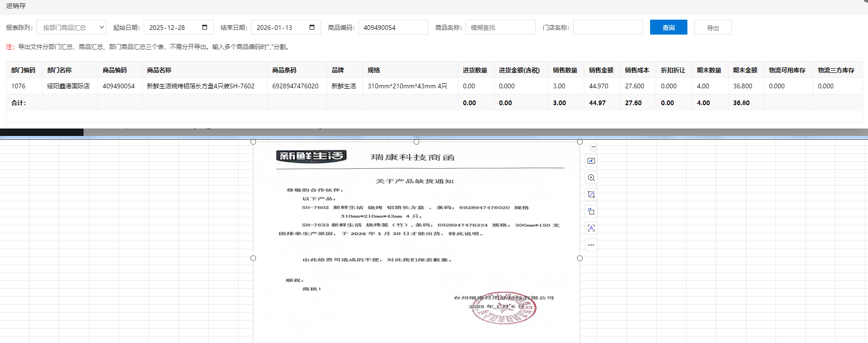Click the 门店名称 input field

tap(608, 28)
